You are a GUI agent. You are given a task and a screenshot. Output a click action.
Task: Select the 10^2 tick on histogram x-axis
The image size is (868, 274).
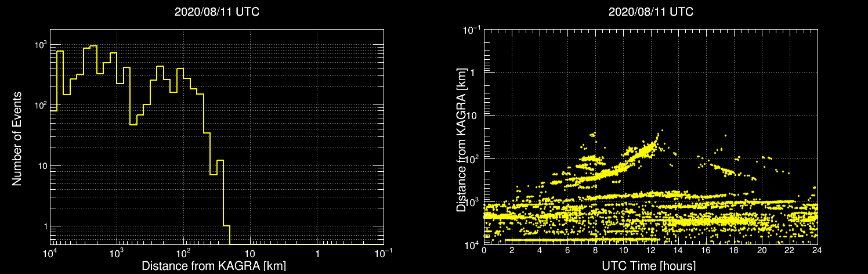tap(183, 253)
